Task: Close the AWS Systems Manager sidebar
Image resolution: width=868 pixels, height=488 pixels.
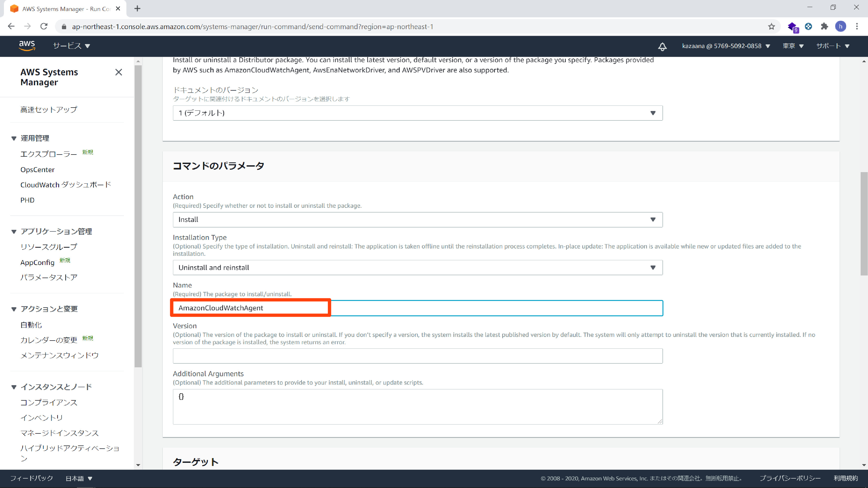Action: pyautogui.click(x=119, y=72)
